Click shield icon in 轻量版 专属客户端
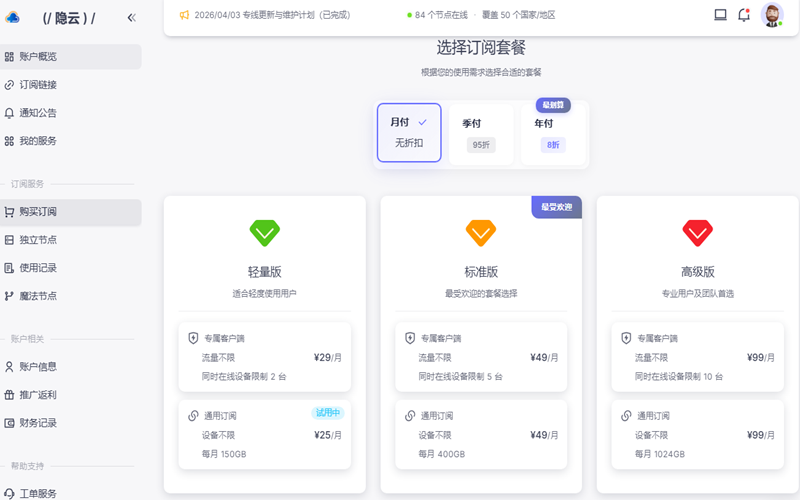 (193, 338)
